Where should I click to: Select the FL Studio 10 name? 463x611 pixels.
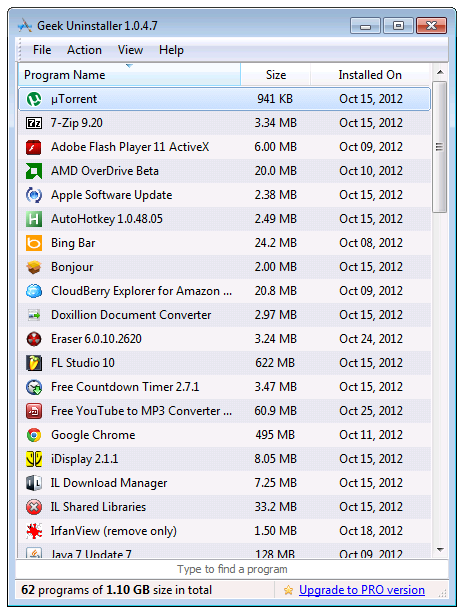pyautogui.click(x=83, y=363)
